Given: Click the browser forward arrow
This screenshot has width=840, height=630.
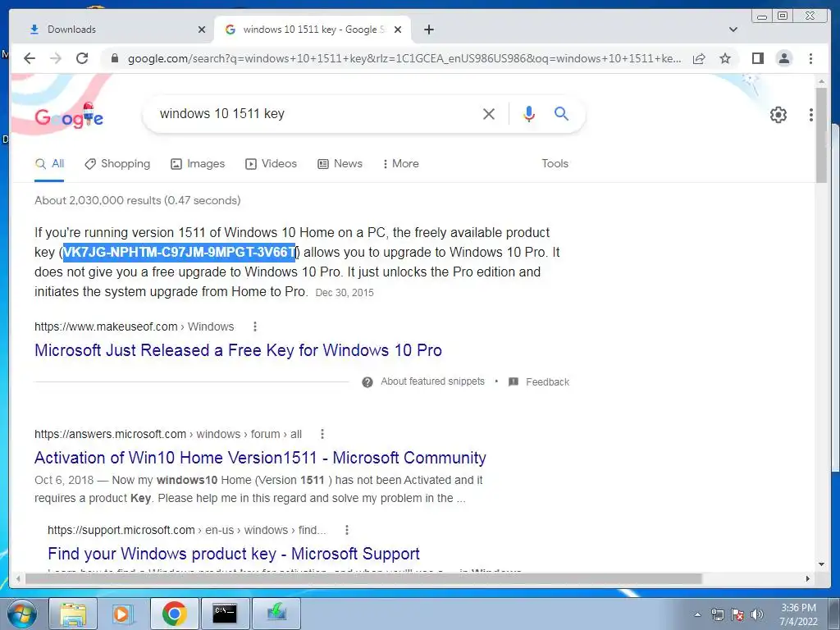Looking at the screenshot, I should click(x=56, y=58).
